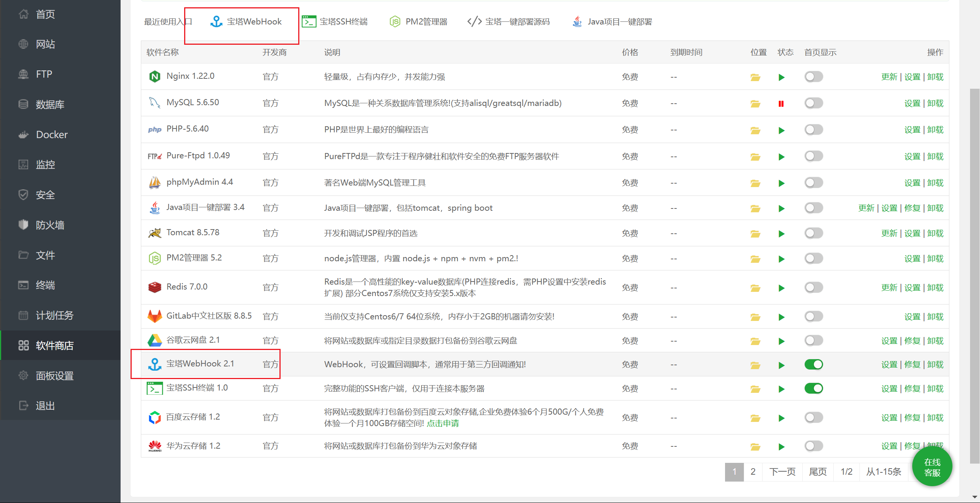Screen dimensions: 980x503
Task: Open folder location icon for Nginx
Action: [755, 77]
